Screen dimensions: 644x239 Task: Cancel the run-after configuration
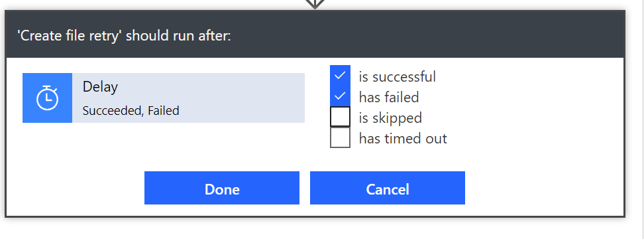pyautogui.click(x=388, y=188)
